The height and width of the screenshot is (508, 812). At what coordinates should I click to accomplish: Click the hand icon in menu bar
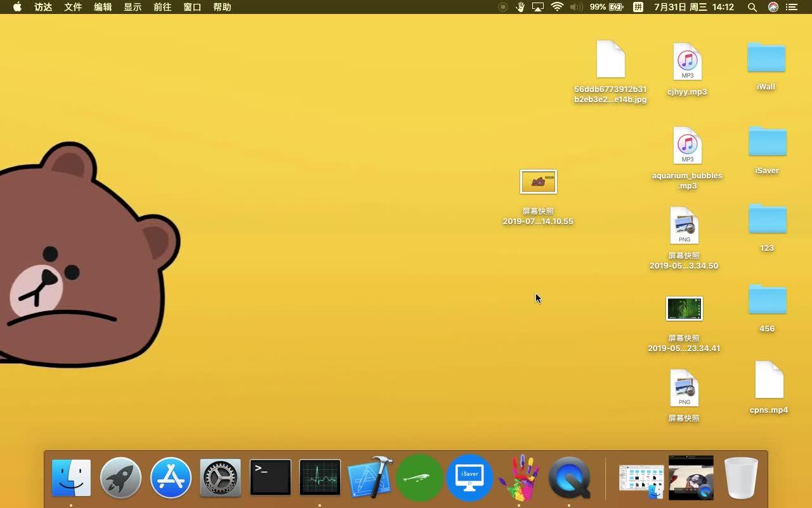pos(520,7)
